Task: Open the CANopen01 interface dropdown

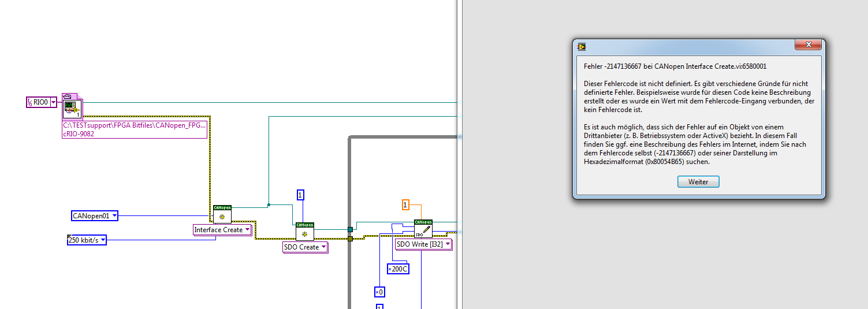Action: (95, 216)
